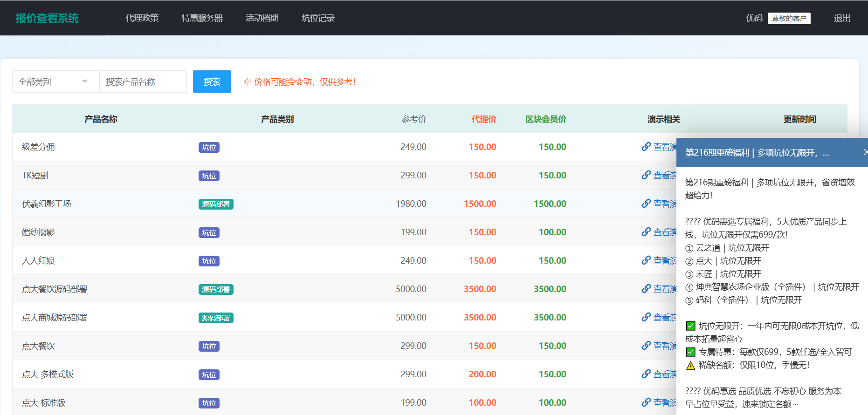The height and width of the screenshot is (415, 868).
Task: Click link icon in TK短剧 row
Action: tap(646, 175)
